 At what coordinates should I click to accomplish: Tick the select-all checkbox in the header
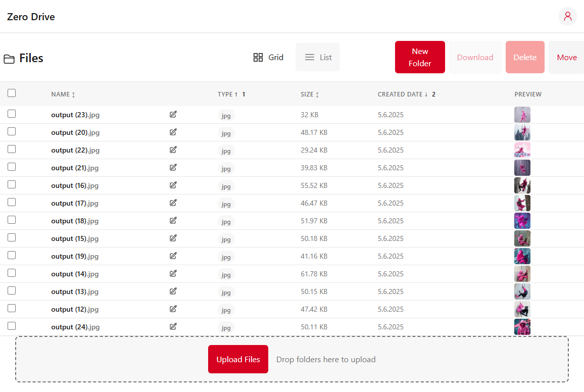[x=12, y=93]
